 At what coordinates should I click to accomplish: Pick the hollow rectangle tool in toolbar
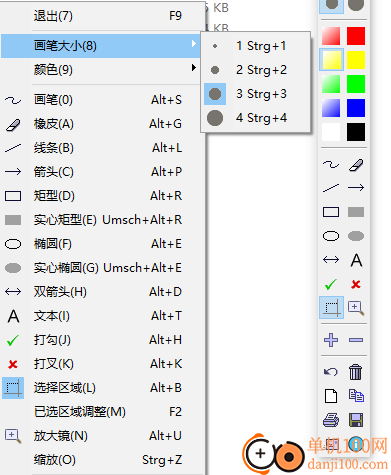[x=331, y=212]
